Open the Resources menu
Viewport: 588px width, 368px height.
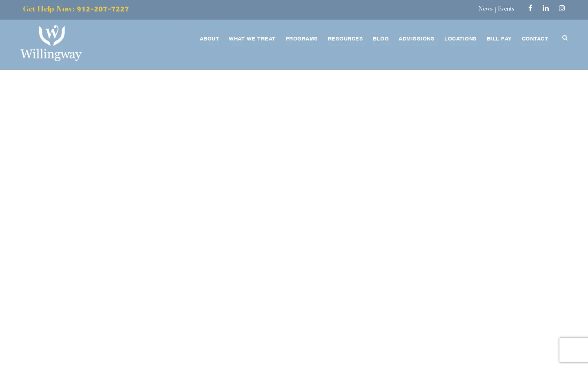[x=345, y=39]
